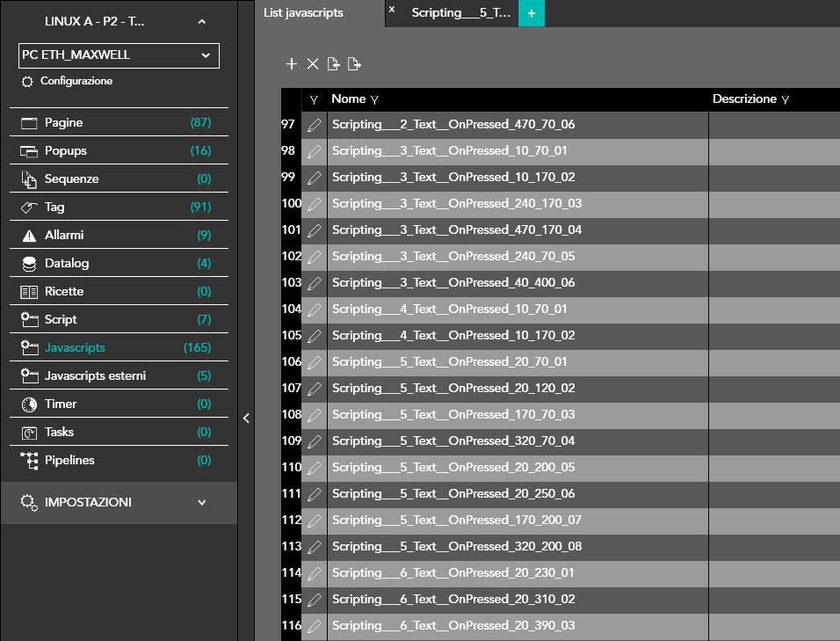This screenshot has height=641, width=840.
Task: Collapse the left sidebar with the arrow
Action: (246, 419)
